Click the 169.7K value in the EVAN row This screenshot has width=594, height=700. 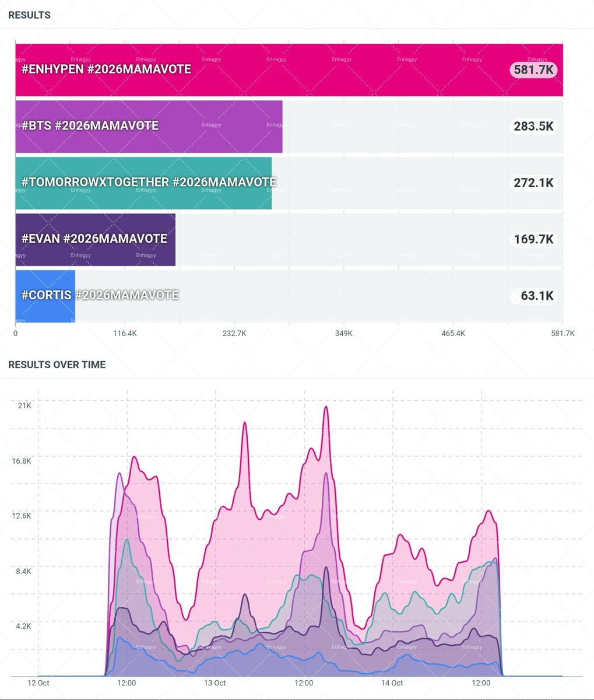tap(533, 239)
